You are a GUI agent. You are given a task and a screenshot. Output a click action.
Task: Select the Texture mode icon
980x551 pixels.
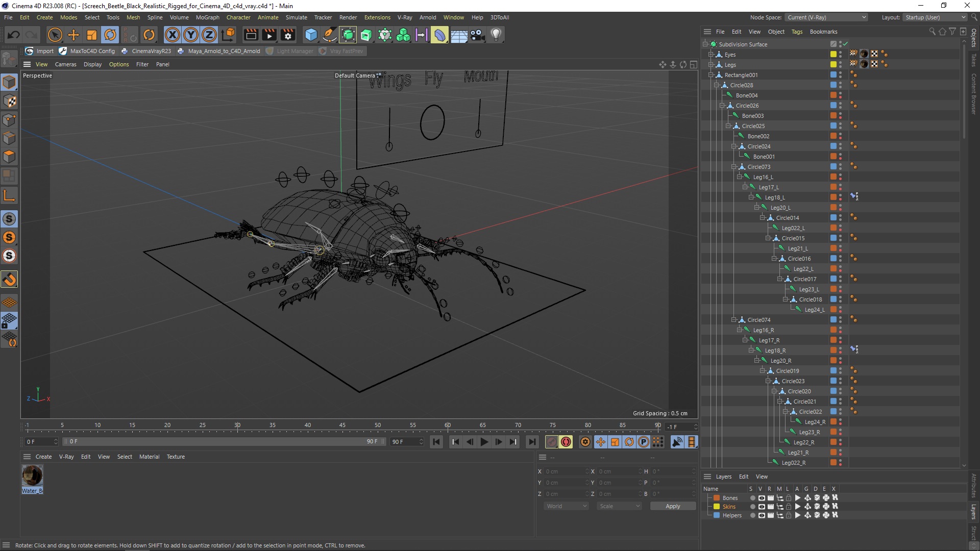[9, 101]
